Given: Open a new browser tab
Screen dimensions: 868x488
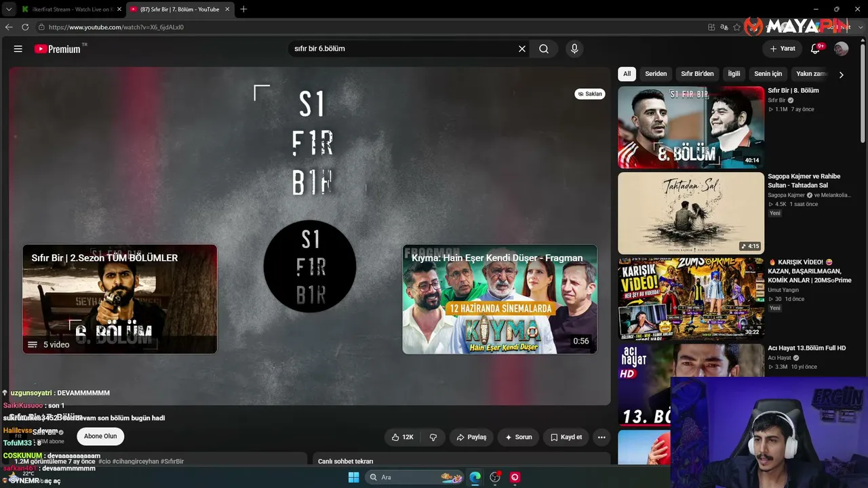Looking at the screenshot, I should [243, 9].
